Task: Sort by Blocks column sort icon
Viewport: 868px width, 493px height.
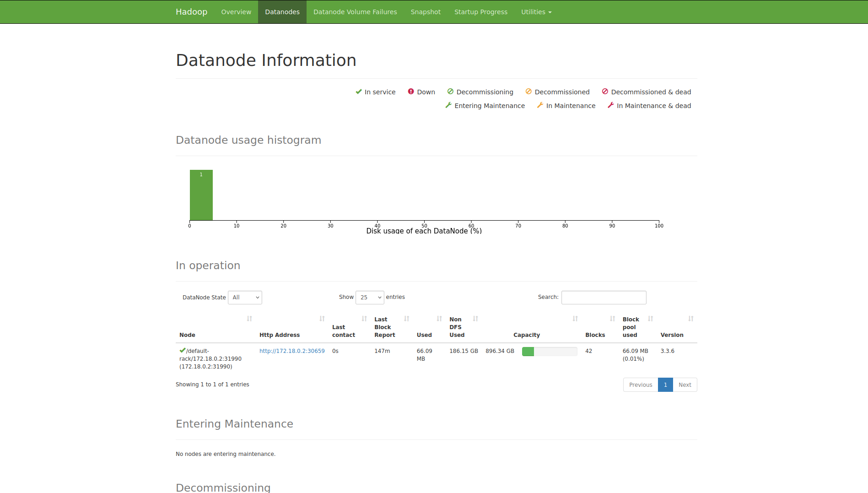Action: 612,319
